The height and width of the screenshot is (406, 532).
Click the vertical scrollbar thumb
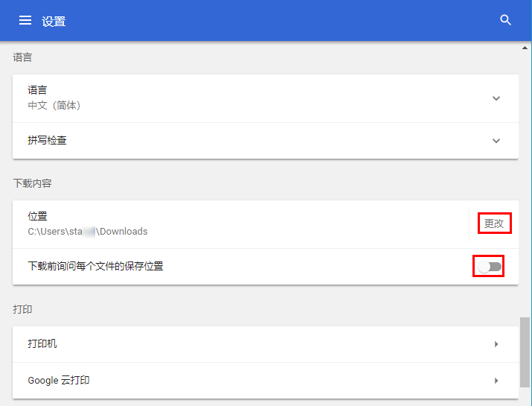pos(525,352)
